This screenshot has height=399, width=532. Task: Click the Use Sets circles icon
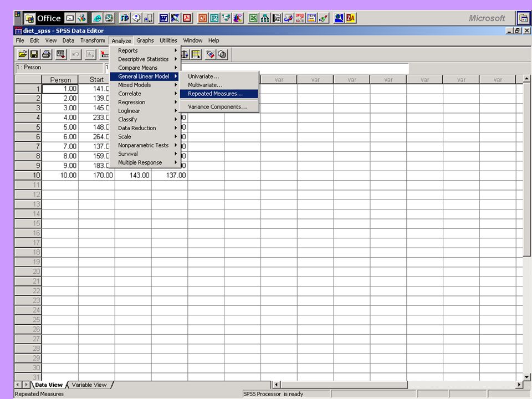click(x=222, y=54)
